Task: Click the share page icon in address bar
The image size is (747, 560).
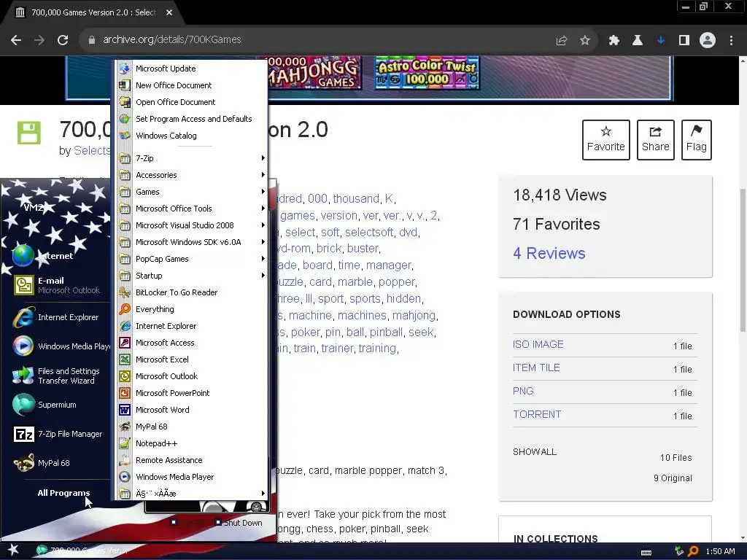Action: click(562, 41)
